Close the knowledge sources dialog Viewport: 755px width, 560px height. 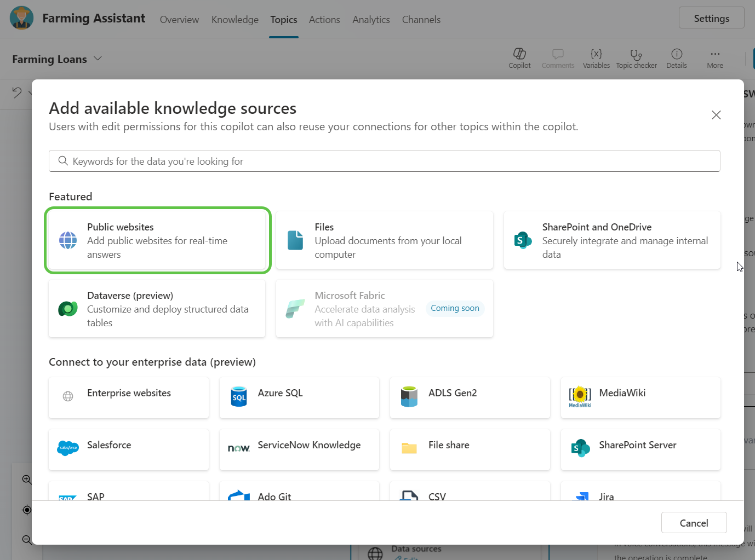point(716,115)
